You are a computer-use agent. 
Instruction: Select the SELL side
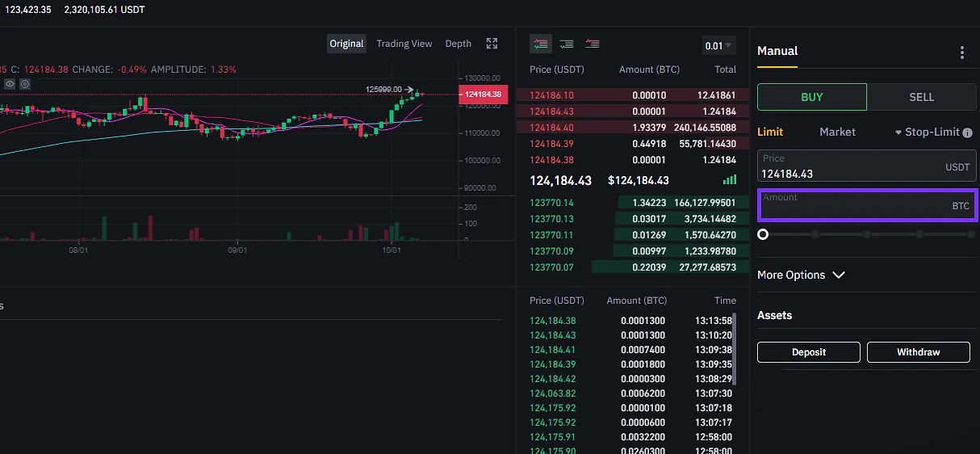pyautogui.click(x=921, y=97)
